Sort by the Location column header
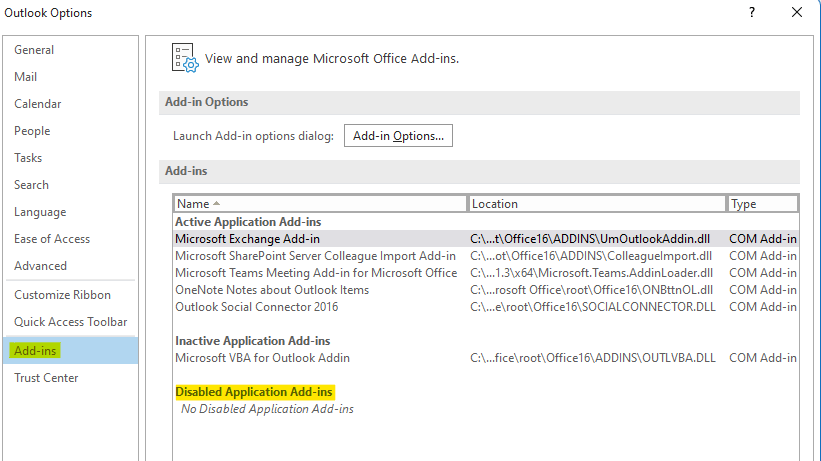The width and height of the screenshot is (821, 461). (596, 204)
